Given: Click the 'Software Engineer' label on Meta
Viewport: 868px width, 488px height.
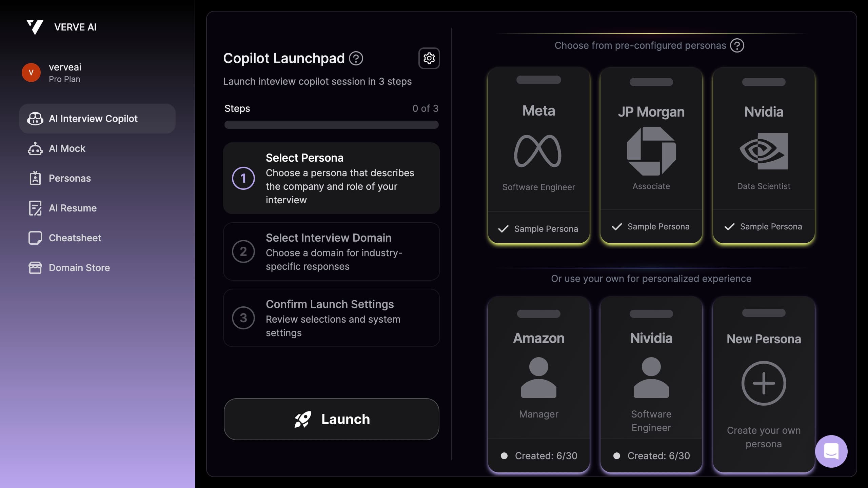Looking at the screenshot, I should (539, 187).
